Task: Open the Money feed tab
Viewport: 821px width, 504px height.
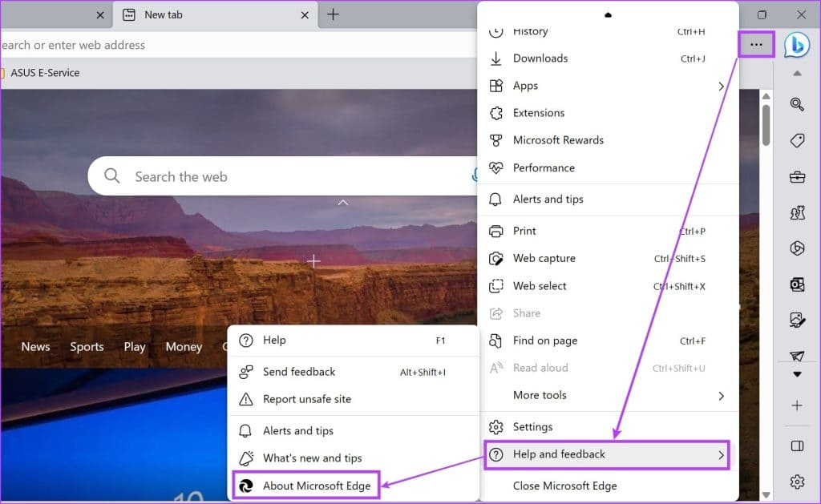Action: pyautogui.click(x=184, y=346)
